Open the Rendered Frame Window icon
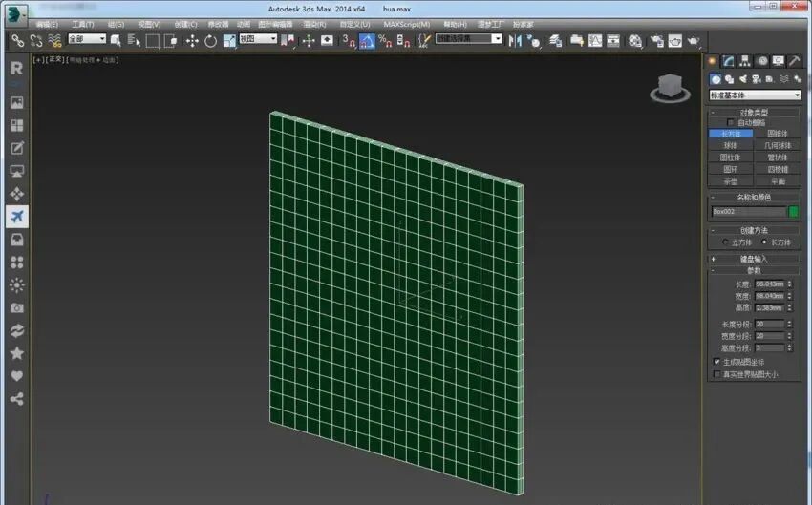This screenshot has height=505, width=812. click(674, 41)
